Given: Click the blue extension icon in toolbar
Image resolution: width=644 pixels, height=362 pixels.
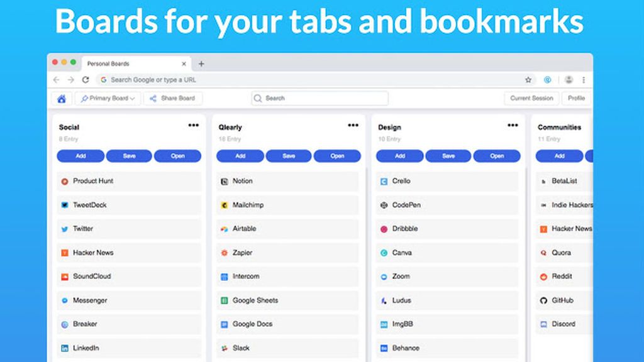Looking at the screenshot, I should 548,80.
